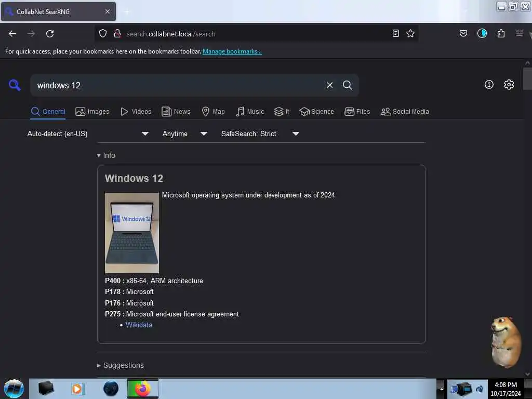532x399 pixels.
Task: Open tracking protection shield icon
Action: pos(103,33)
